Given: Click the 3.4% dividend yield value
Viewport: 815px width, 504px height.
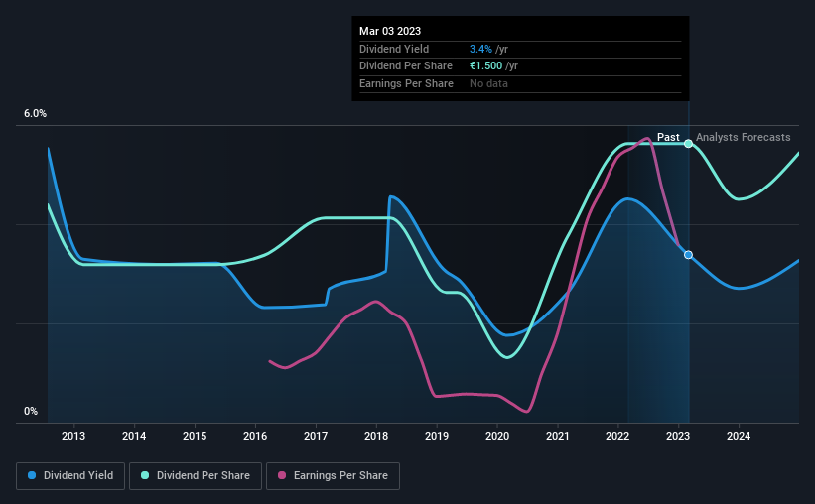Looking at the screenshot, I should (480, 49).
